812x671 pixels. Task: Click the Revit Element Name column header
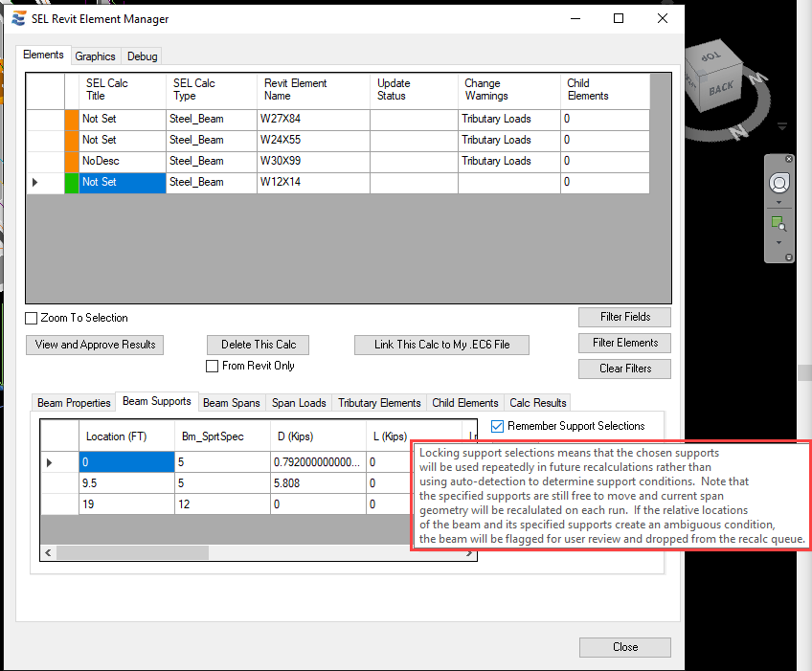tap(313, 91)
